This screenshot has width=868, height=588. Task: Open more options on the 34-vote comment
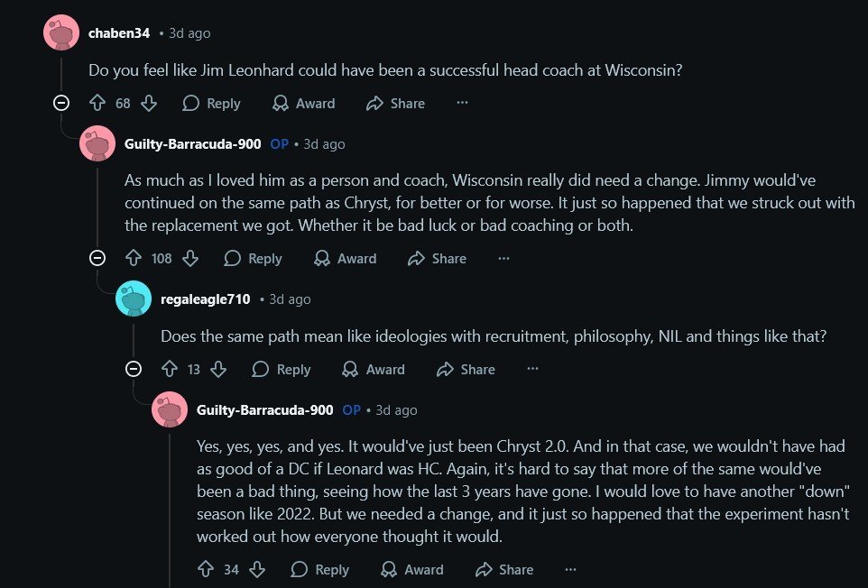point(570,569)
